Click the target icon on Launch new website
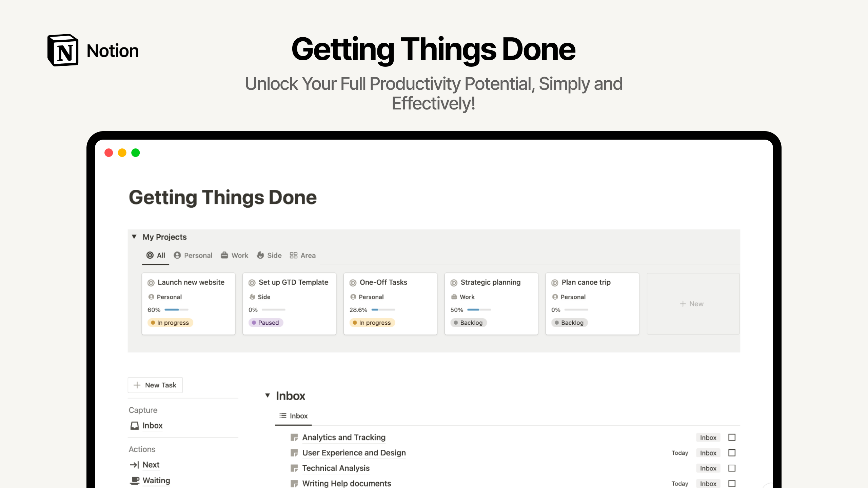Screen dimensions: 868x488 [151, 283]
